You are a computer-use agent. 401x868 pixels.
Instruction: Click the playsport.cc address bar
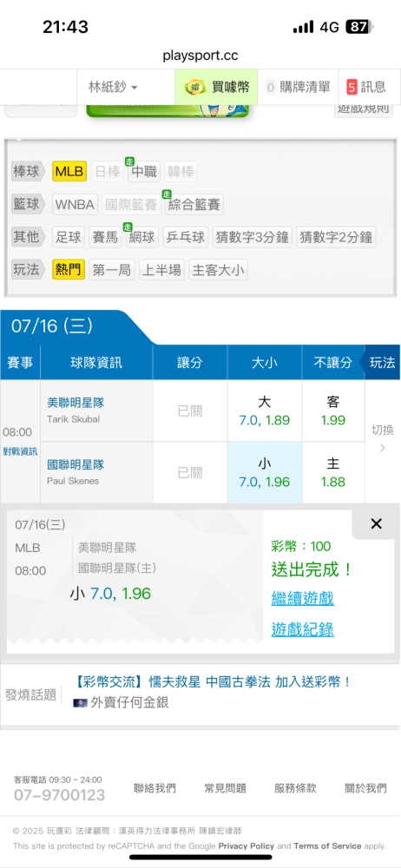click(x=200, y=56)
